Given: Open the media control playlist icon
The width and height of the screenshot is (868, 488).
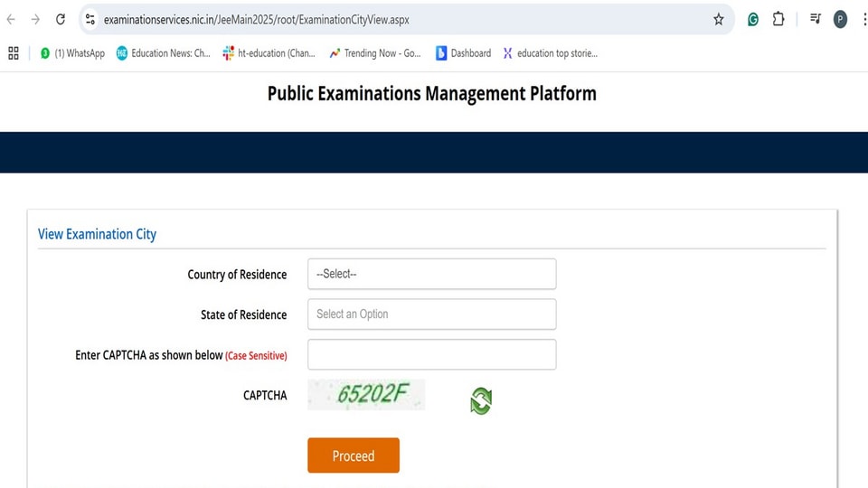Looking at the screenshot, I should point(816,19).
